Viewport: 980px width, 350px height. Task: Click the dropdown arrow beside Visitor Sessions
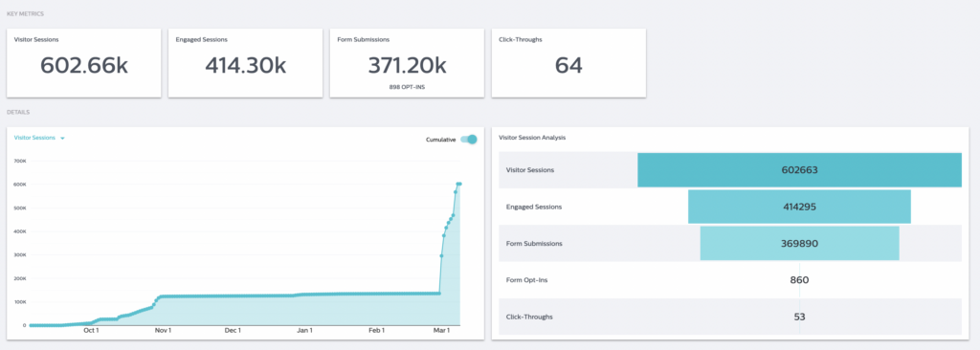click(62, 138)
